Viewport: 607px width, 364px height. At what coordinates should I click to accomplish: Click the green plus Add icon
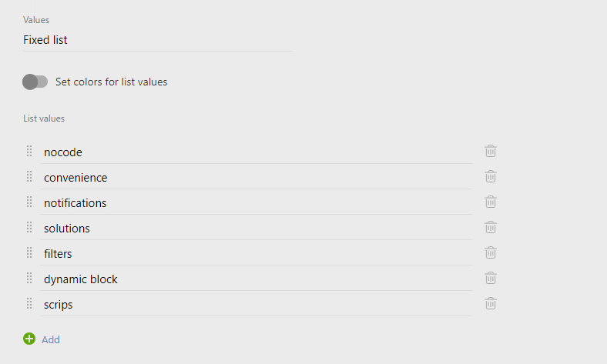pyautogui.click(x=29, y=339)
